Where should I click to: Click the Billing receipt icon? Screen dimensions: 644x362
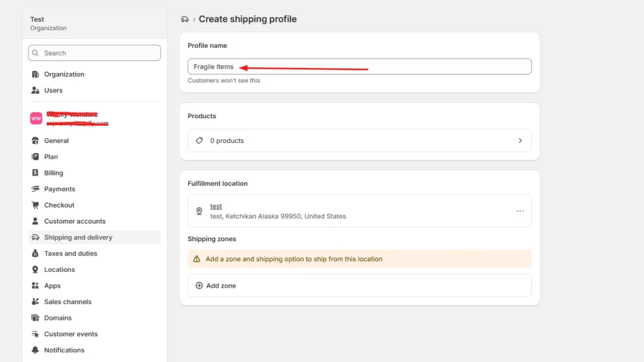35,173
